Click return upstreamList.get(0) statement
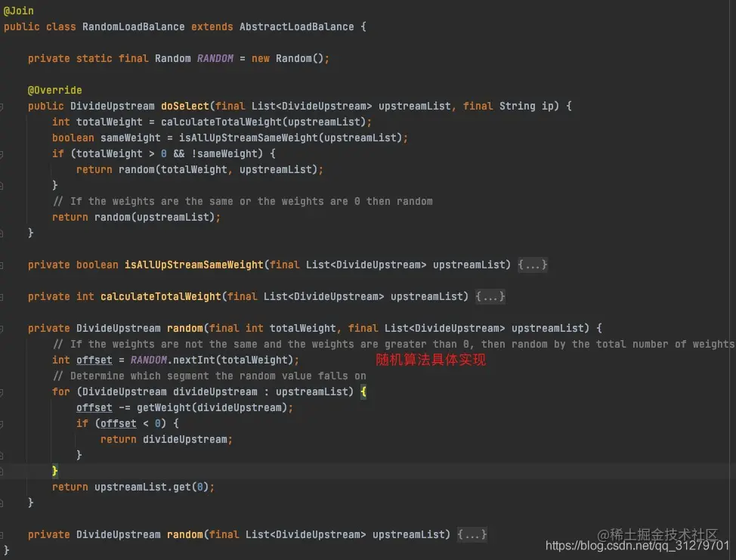 [x=133, y=487]
